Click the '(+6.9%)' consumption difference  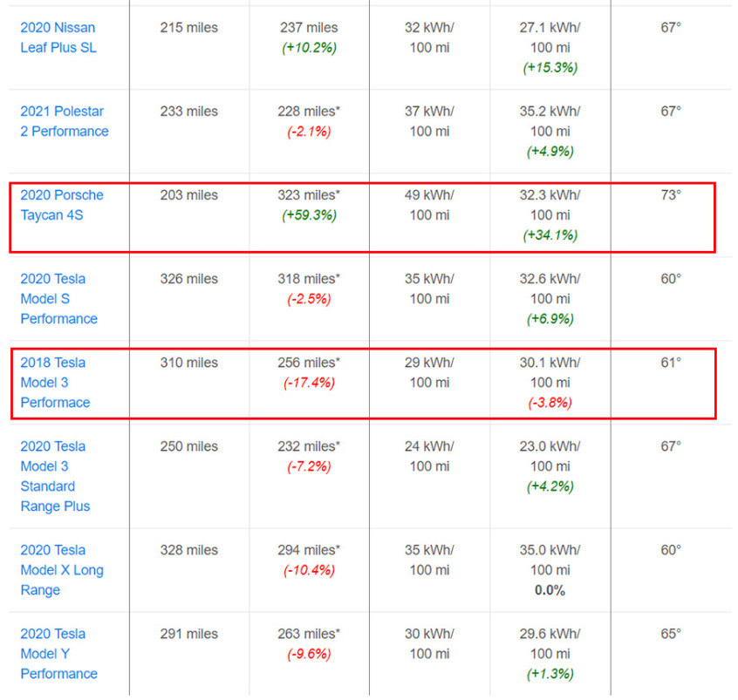point(550,319)
